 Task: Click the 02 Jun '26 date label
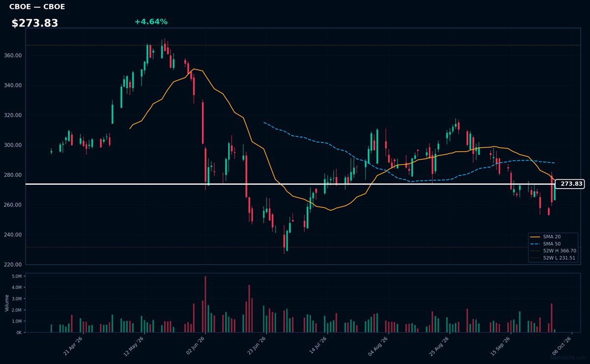pos(196,346)
